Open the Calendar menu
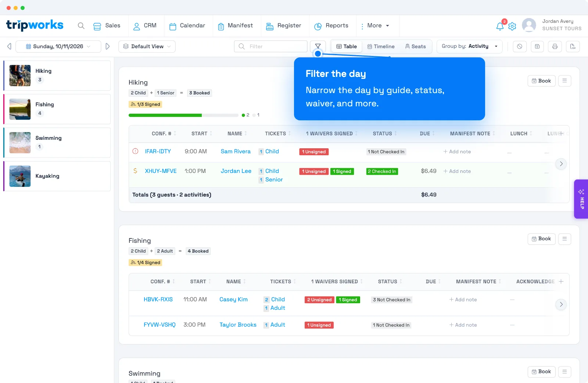Image resolution: width=588 pixels, height=383 pixels. [x=187, y=26]
